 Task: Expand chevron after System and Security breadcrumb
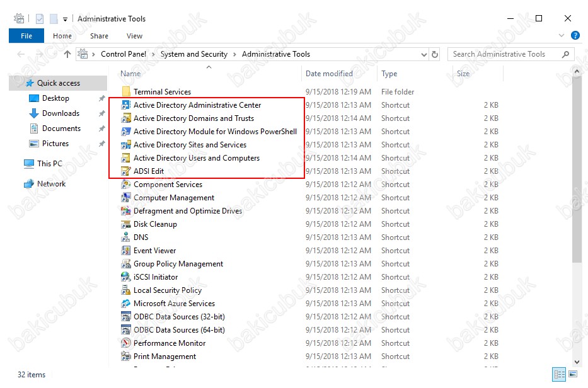coord(234,55)
